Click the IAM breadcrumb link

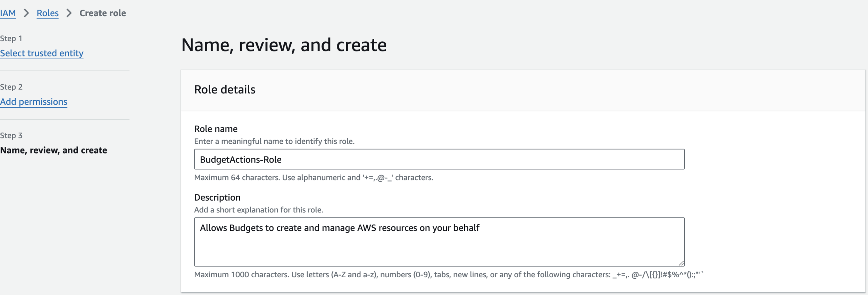click(x=8, y=13)
